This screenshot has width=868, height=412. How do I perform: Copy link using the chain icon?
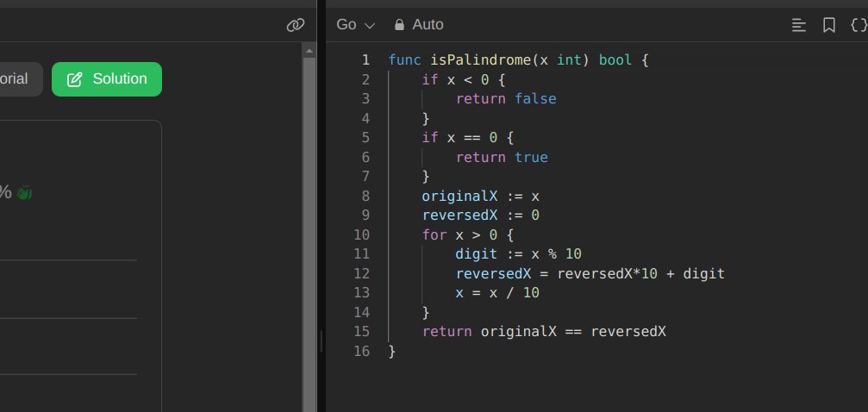click(296, 25)
